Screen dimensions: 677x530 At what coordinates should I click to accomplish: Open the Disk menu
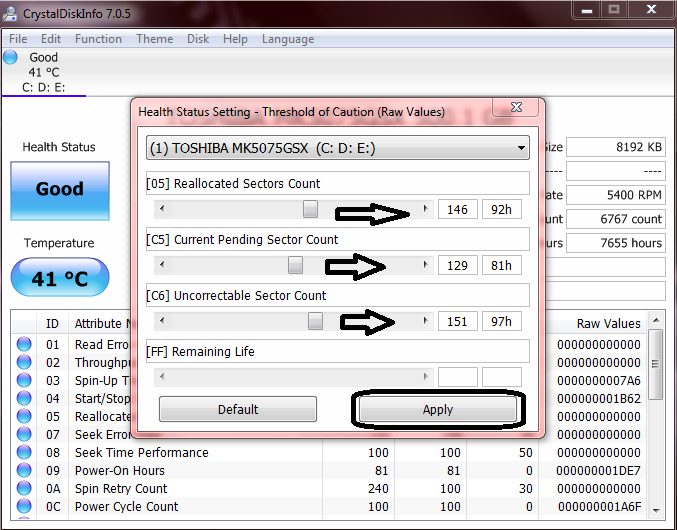[x=198, y=39]
